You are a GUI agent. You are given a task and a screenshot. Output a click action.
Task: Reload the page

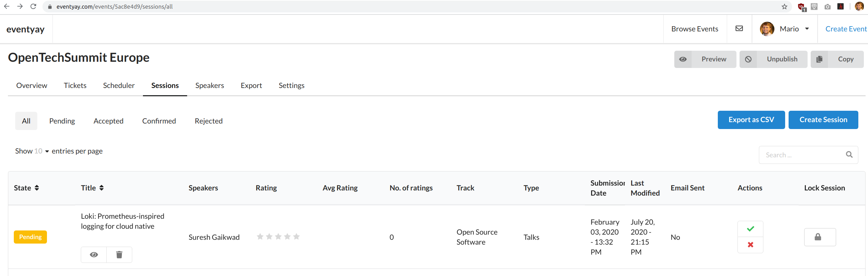point(33,7)
